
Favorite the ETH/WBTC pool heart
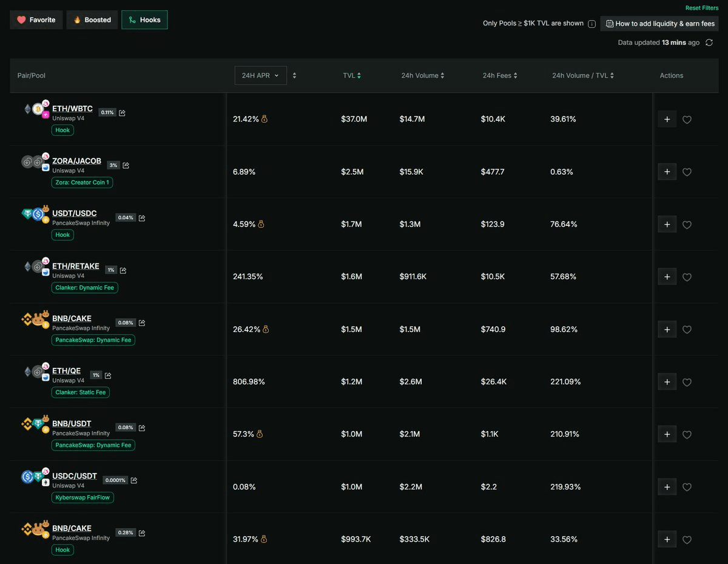tap(687, 120)
